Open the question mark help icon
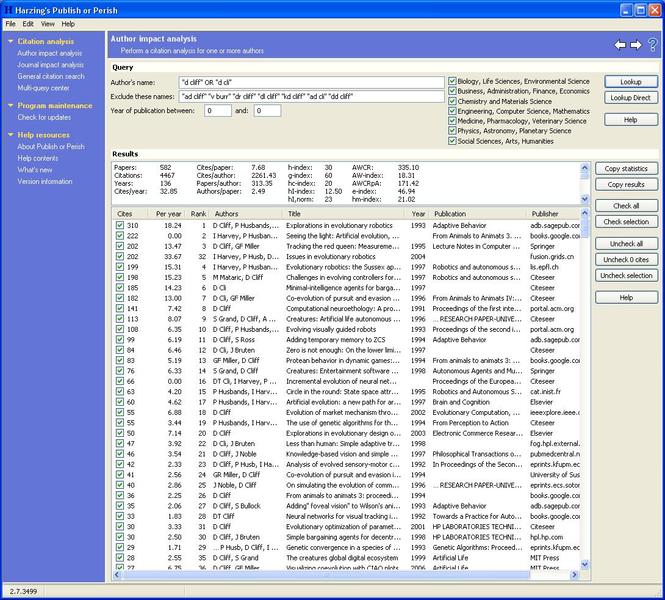The width and height of the screenshot is (665, 600). 653,45
